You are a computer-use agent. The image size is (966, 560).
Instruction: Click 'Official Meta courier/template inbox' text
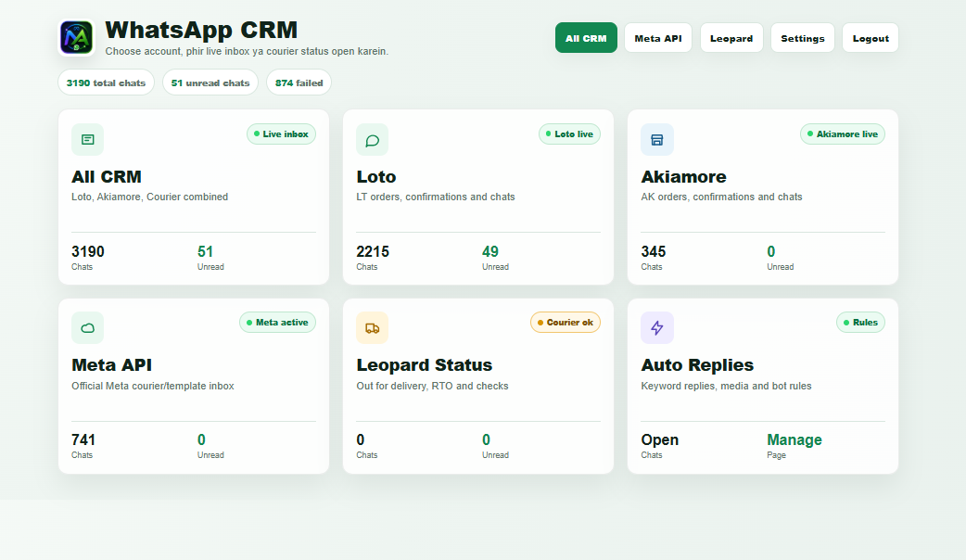click(x=153, y=387)
